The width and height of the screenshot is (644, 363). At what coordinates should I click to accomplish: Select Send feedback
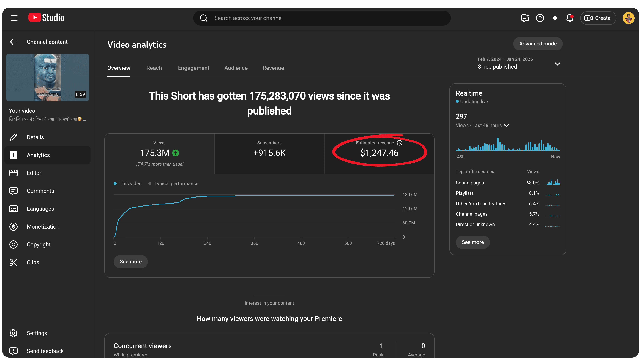pos(45,351)
